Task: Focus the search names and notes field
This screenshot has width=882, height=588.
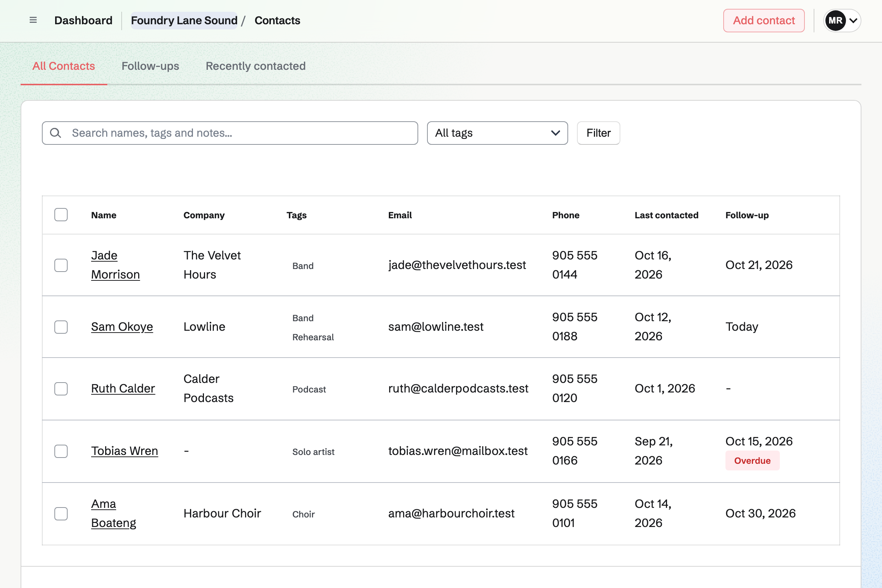Action: pyautogui.click(x=230, y=133)
